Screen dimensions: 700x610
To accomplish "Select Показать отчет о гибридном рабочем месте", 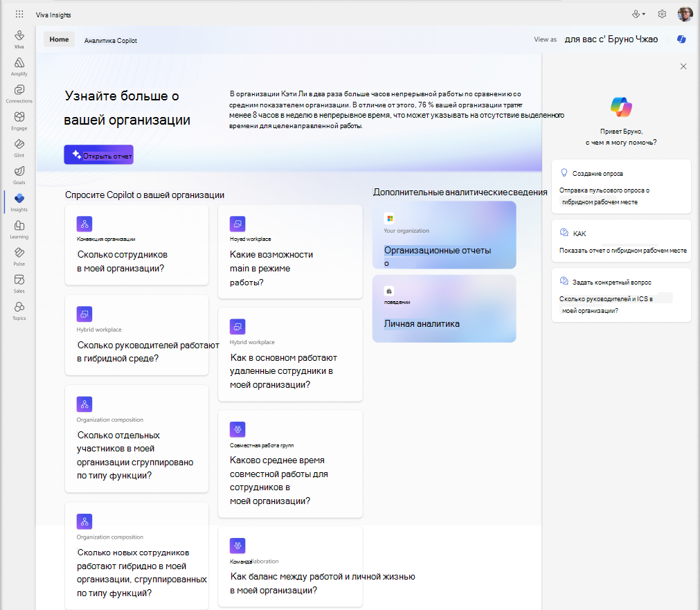I will [621, 241].
